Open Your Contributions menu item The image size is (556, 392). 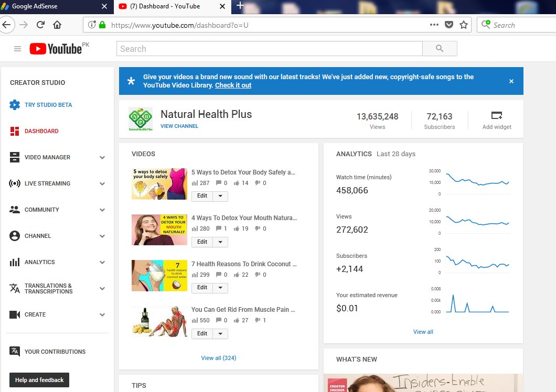click(55, 352)
